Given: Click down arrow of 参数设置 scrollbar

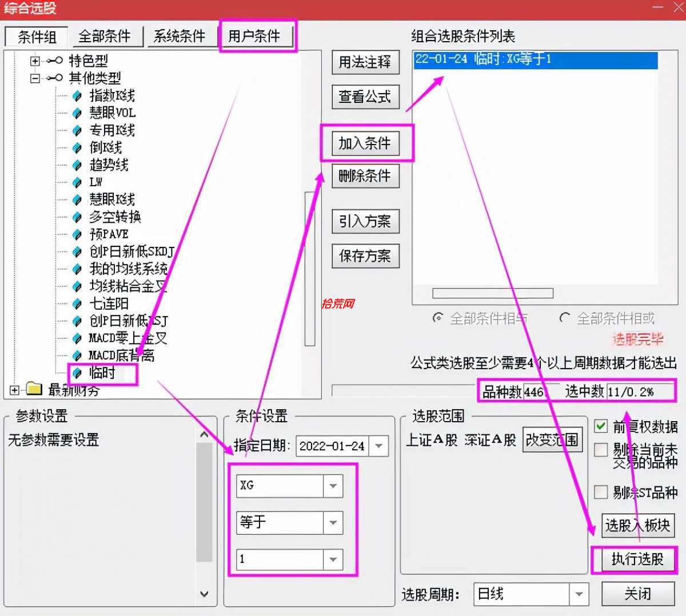Looking at the screenshot, I should click(204, 594).
